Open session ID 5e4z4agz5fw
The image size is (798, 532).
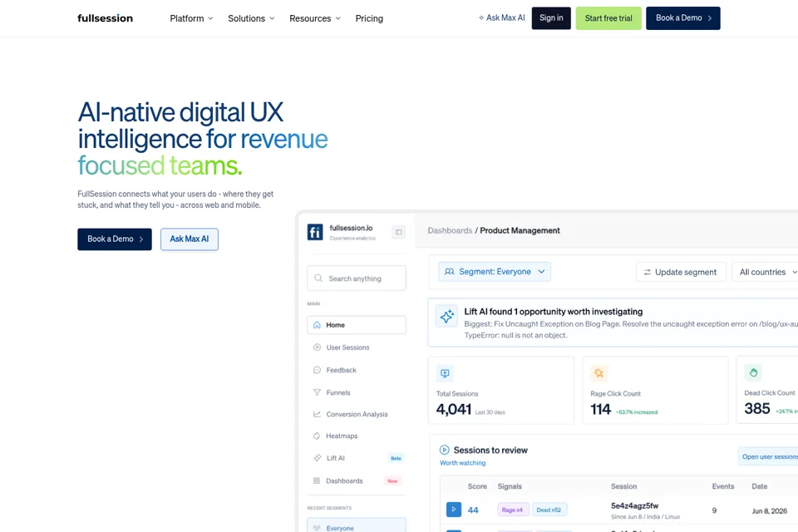[x=634, y=506]
